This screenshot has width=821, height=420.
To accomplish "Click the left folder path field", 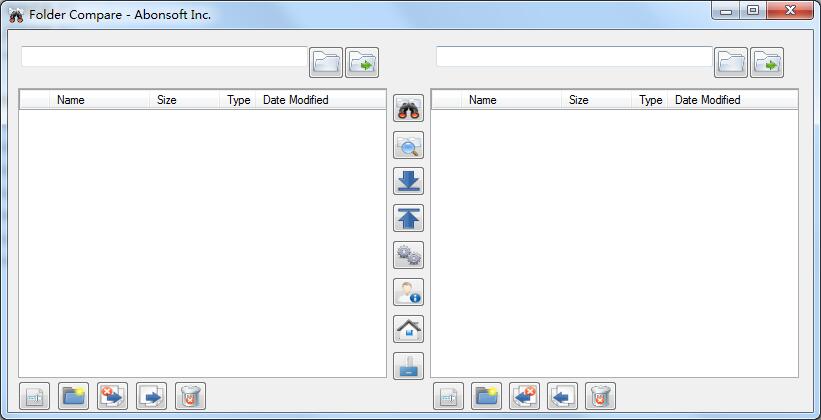I will [x=164, y=57].
